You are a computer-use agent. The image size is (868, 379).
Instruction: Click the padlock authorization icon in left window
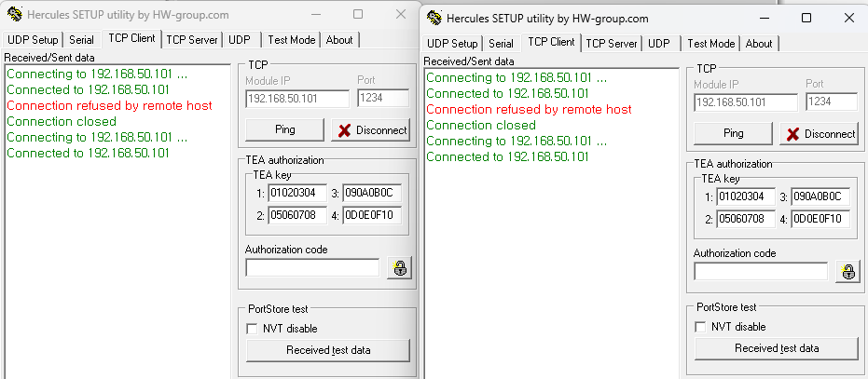[x=400, y=268]
